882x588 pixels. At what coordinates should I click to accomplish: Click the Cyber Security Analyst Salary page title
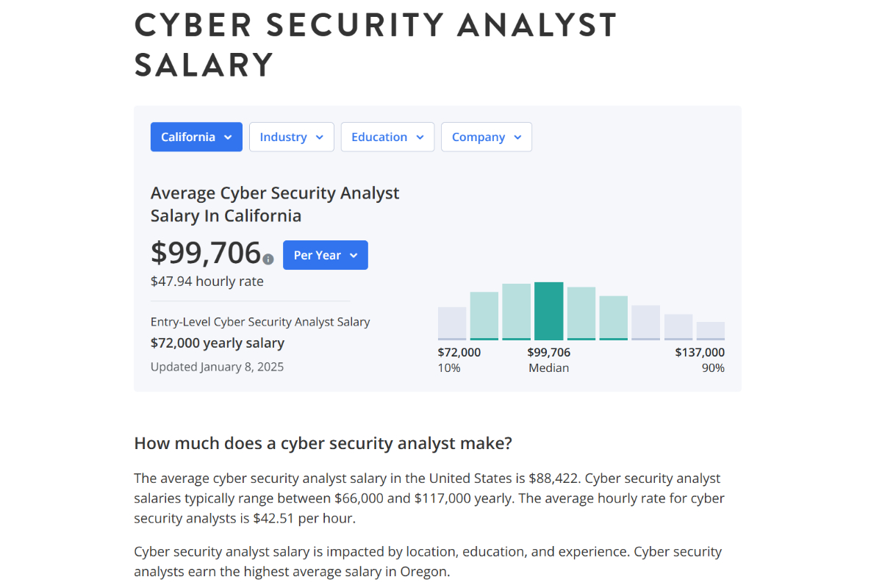(375, 44)
